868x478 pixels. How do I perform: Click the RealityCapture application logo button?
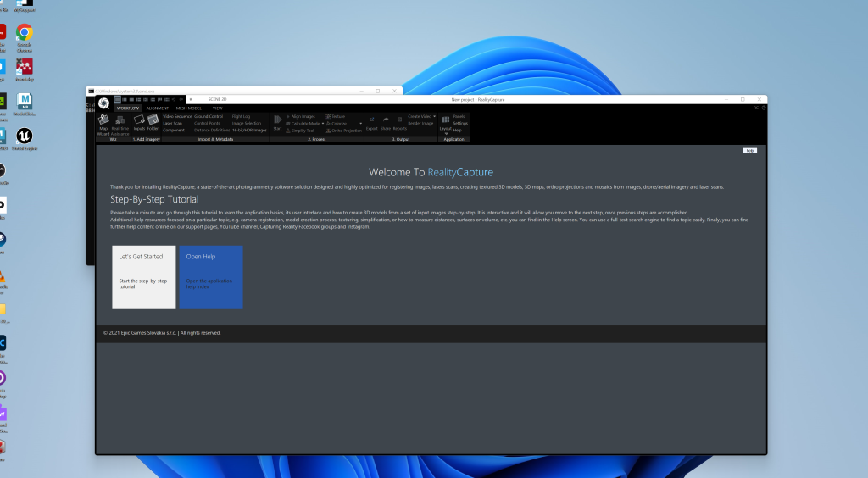coord(103,103)
